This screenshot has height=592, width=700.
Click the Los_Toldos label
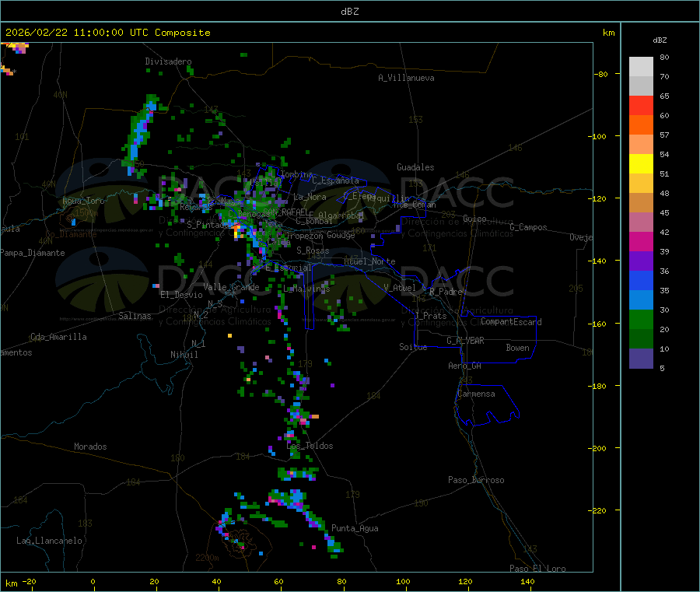310,446
